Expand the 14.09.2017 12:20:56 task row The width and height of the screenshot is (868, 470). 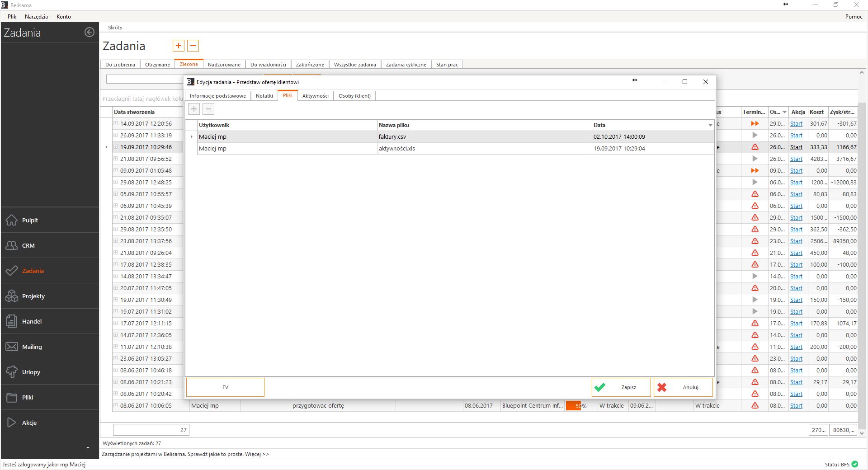[x=115, y=123]
